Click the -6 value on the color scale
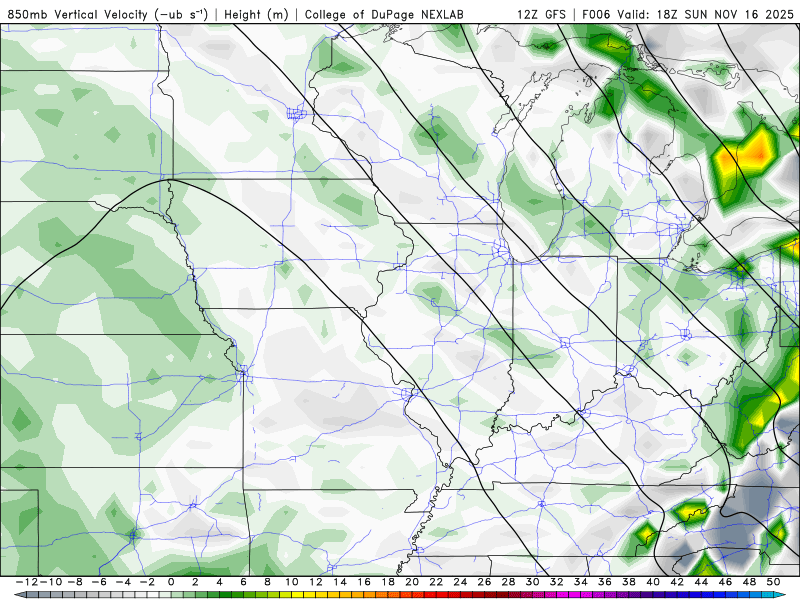Screen dimensions: 800x600 97,582
